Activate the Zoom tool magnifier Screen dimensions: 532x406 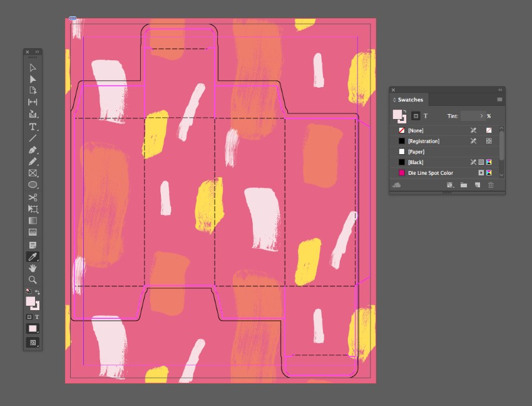33,280
